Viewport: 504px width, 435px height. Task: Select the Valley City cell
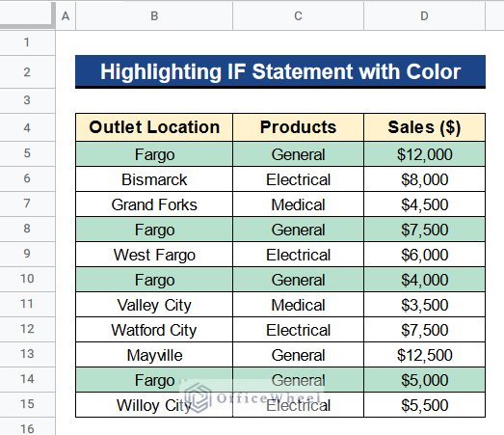[154, 305]
